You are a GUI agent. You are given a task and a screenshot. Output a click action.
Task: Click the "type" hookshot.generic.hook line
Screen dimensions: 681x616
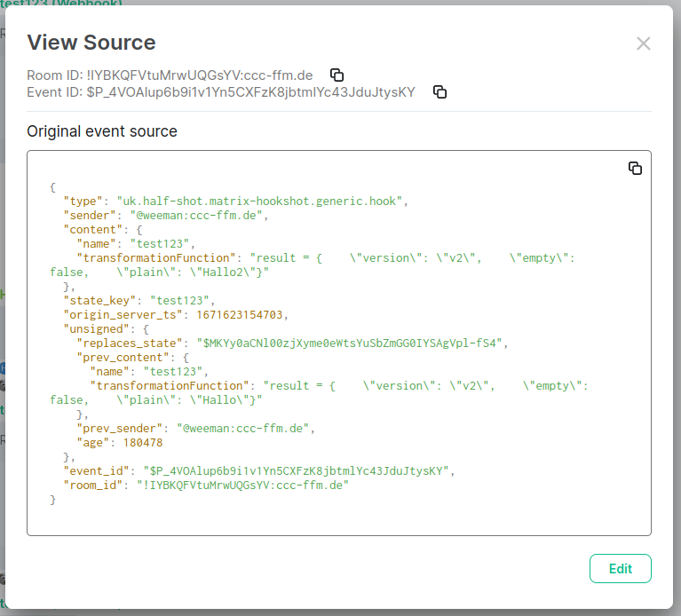coord(236,201)
